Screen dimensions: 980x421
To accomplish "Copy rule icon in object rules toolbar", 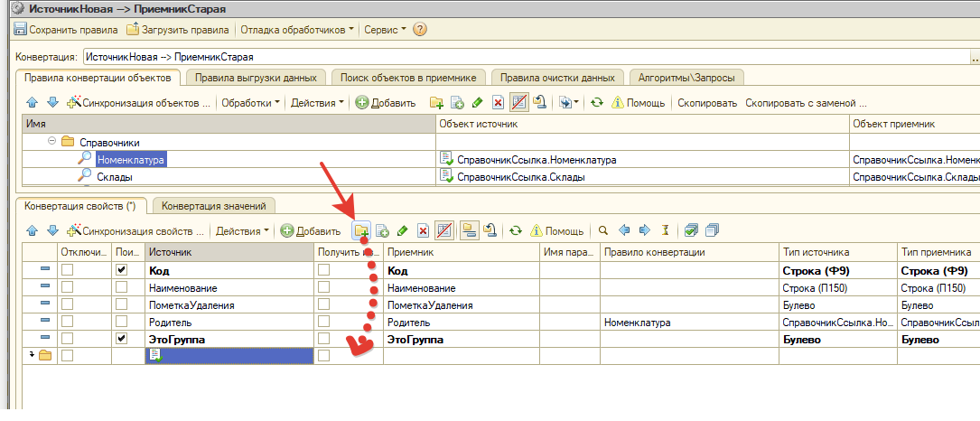I will [457, 103].
